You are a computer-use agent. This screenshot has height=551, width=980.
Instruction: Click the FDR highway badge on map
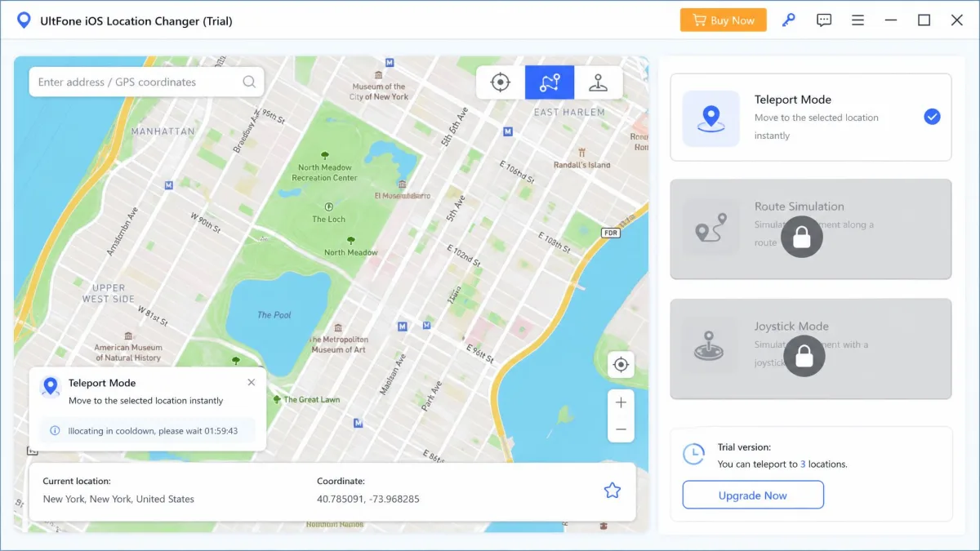[x=610, y=233]
